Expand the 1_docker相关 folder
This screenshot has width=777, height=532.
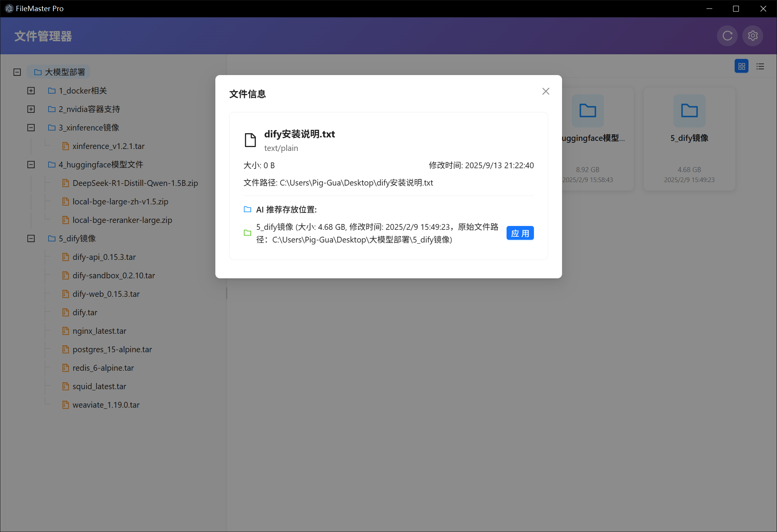click(x=31, y=90)
